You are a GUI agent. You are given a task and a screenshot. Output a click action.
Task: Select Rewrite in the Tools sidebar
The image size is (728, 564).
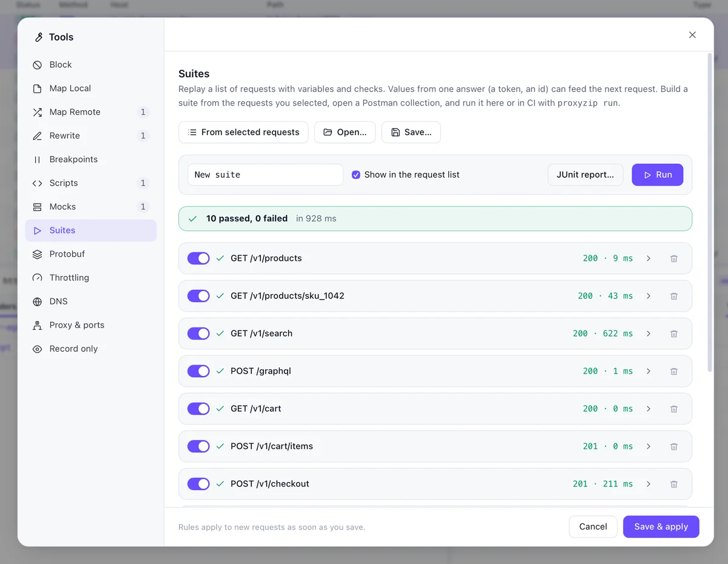pyautogui.click(x=91, y=136)
